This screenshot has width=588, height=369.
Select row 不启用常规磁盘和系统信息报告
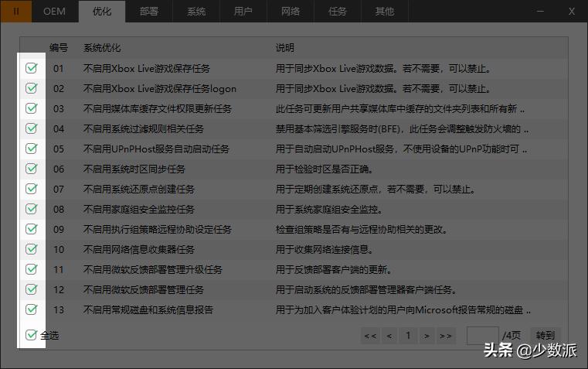294,309
